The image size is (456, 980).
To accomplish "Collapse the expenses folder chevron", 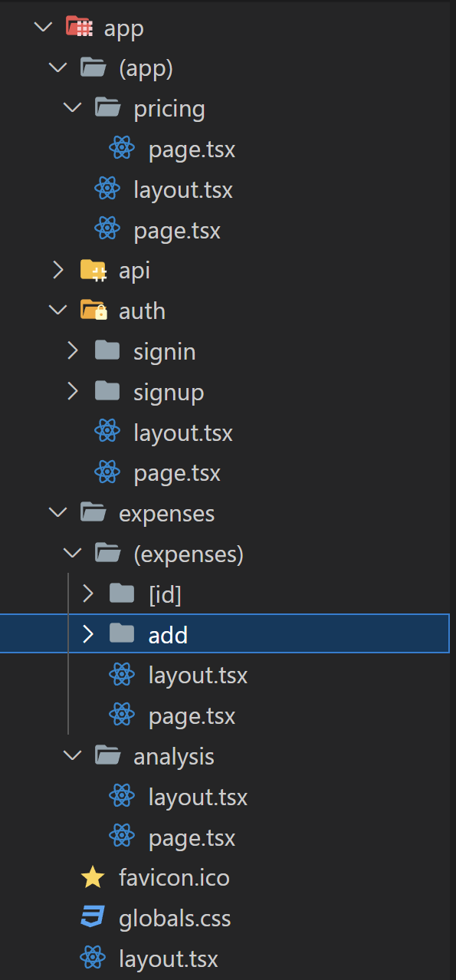I will [57, 513].
